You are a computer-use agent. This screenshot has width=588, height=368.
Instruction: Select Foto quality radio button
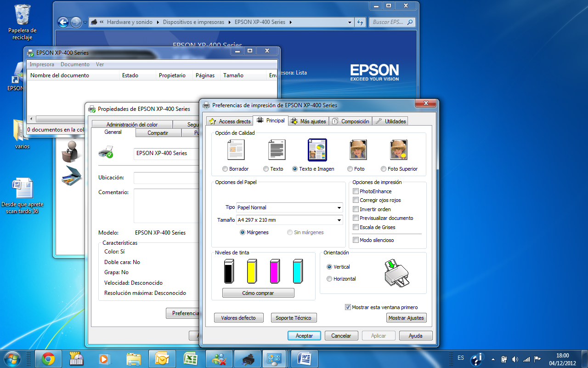(x=350, y=169)
